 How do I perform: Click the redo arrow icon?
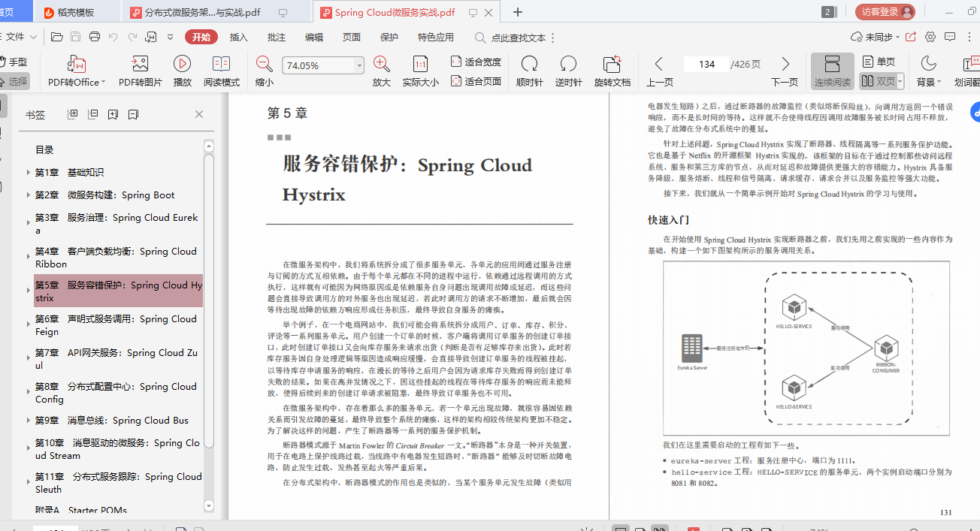tap(132, 37)
